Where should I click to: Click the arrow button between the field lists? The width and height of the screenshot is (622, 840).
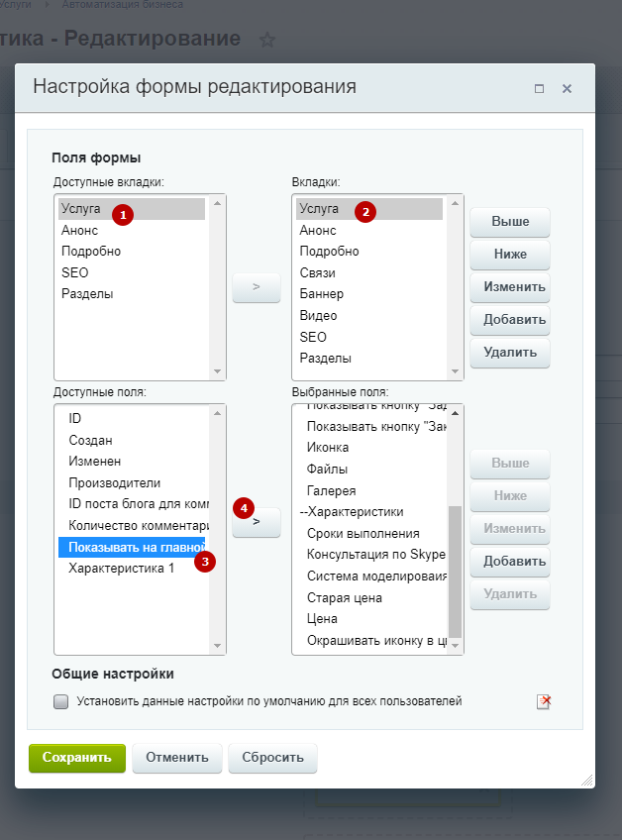click(x=256, y=521)
